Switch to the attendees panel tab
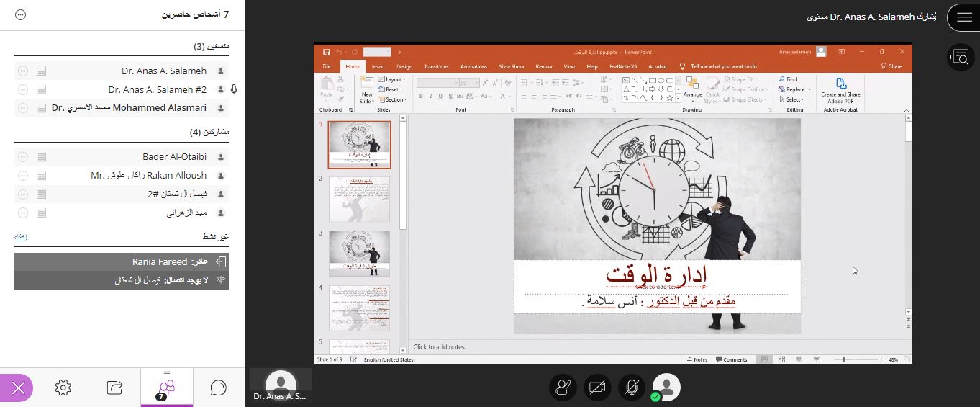Screen dimensions: 980x407 166,388
